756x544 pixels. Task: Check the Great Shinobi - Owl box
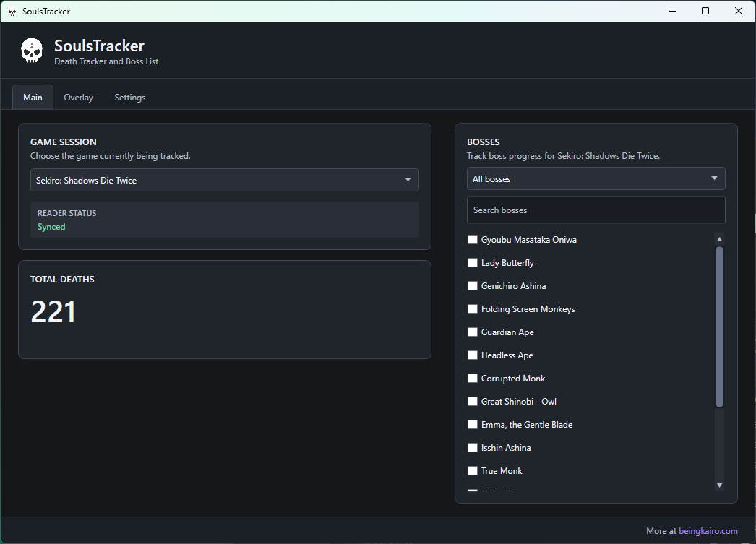[x=473, y=402]
